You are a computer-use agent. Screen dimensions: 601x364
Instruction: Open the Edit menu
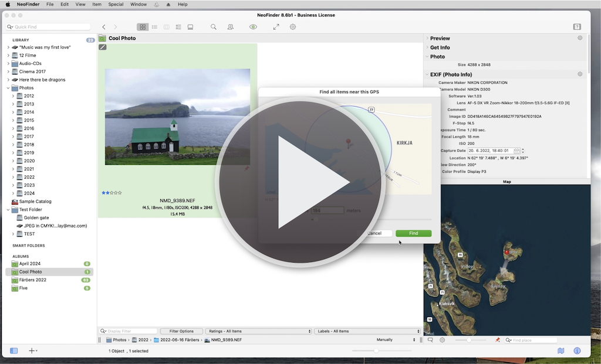(65, 4)
